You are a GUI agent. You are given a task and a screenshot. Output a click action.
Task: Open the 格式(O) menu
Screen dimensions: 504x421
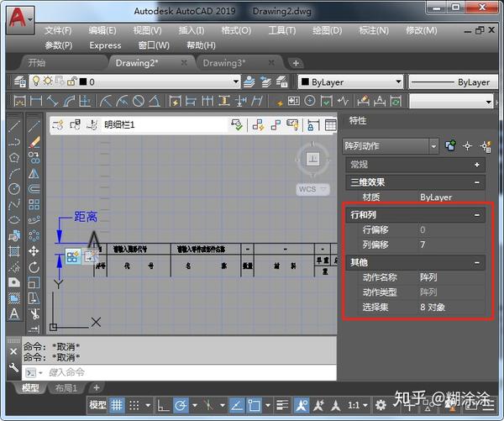coord(236,30)
